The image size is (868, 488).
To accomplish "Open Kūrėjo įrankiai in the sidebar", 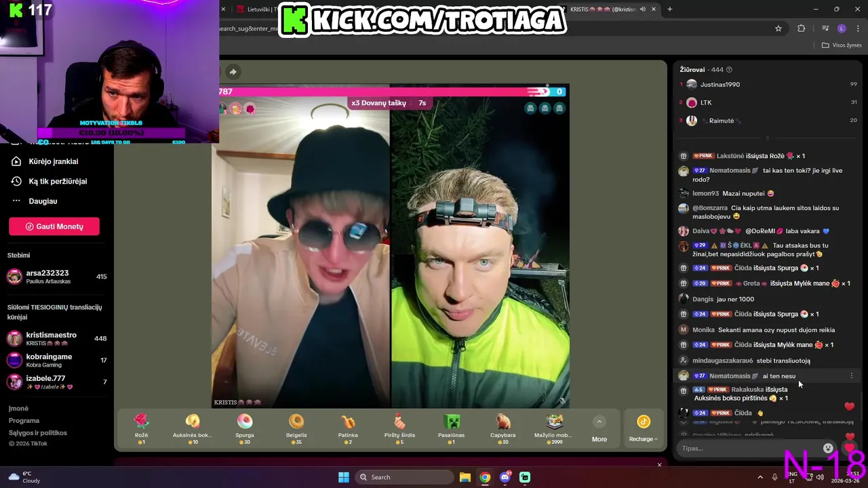I will (x=53, y=161).
